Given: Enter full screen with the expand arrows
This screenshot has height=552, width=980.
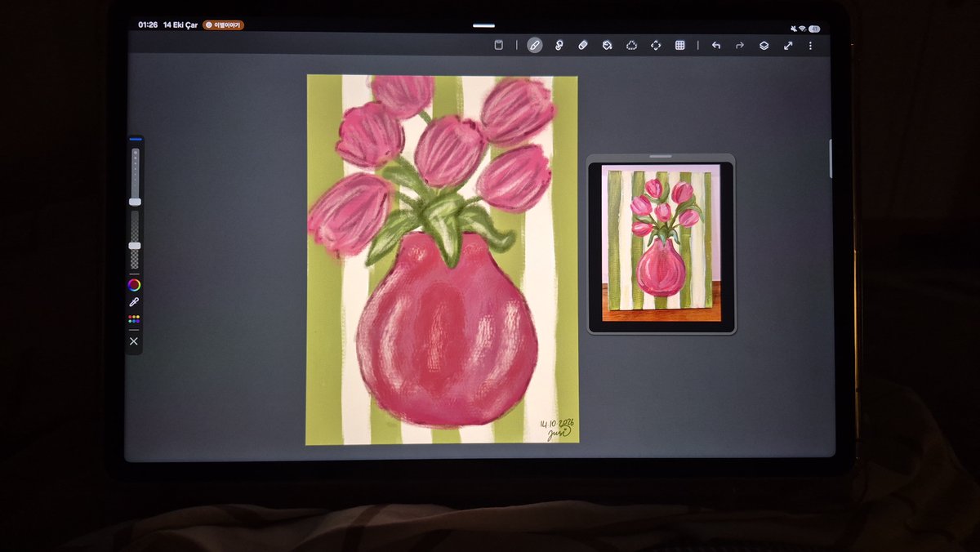Looking at the screenshot, I should (x=788, y=45).
